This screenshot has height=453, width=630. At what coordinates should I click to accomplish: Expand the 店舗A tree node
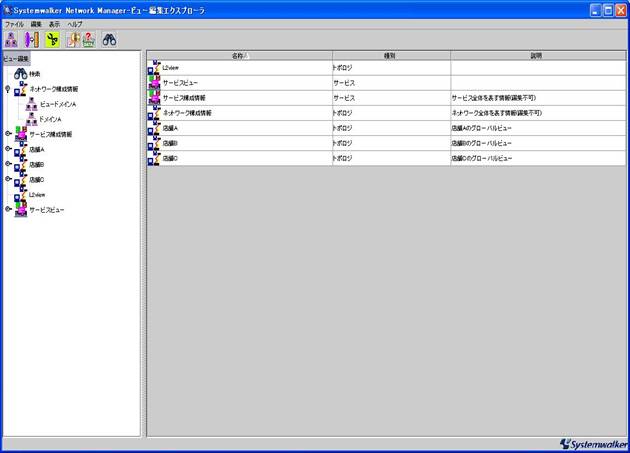click(8, 149)
